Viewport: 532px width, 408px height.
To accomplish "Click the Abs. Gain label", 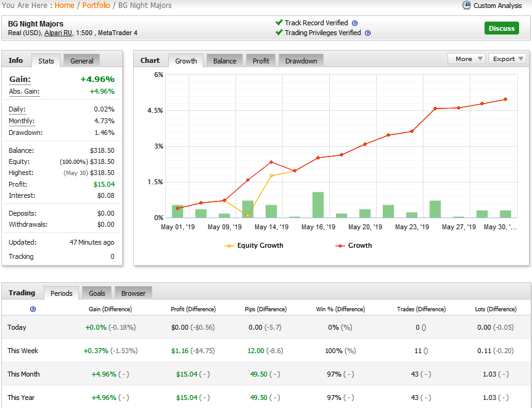I will click(x=24, y=92).
